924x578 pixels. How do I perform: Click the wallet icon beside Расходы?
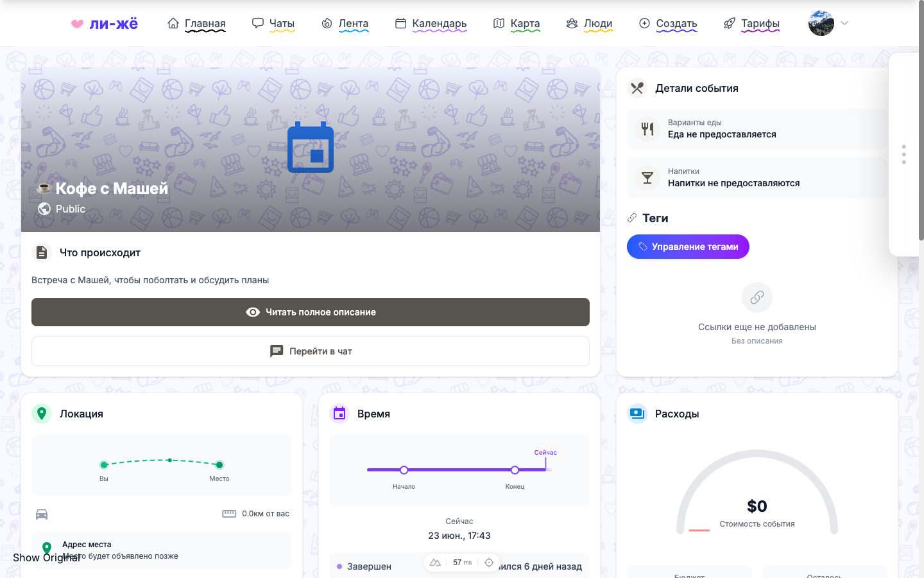(x=637, y=414)
